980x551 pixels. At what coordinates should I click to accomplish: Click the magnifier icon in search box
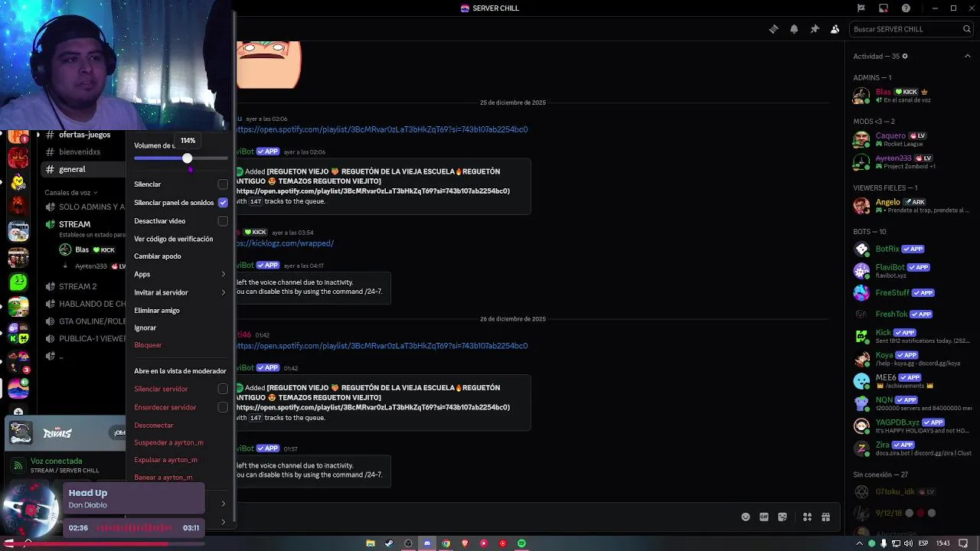[x=966, y=29]
